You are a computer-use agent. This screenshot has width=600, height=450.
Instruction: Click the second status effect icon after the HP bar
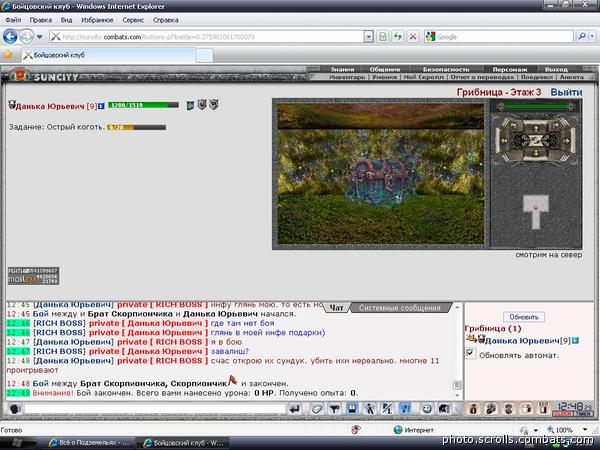pos(202,104)
